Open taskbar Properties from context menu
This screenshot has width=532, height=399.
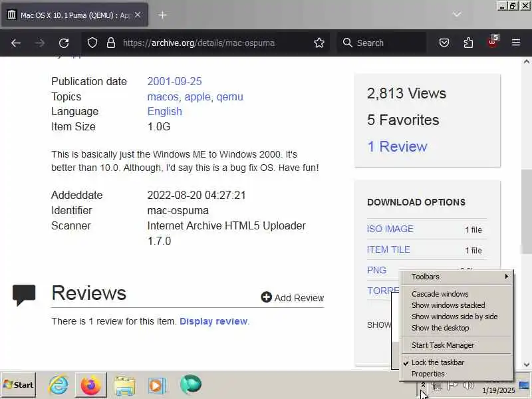[x=457, y=374]
